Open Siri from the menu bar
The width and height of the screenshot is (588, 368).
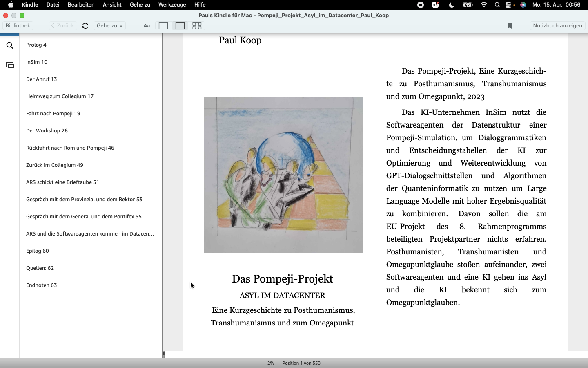(523, 5)
